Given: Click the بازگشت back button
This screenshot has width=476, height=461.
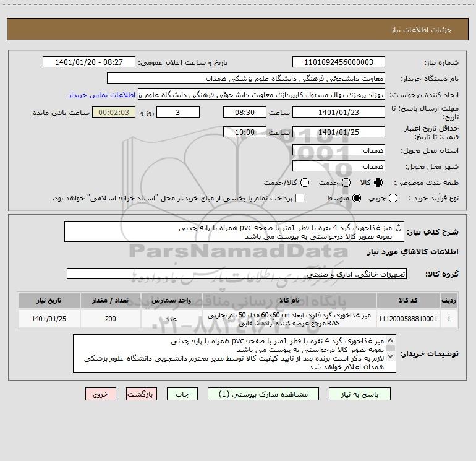Looking at the screenshot, I should (x=142, y=394).
